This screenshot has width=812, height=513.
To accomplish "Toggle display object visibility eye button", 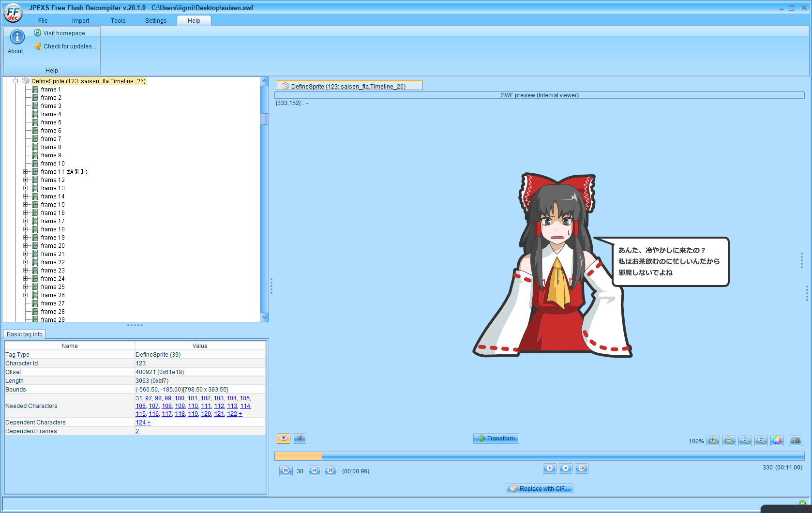I will point(284,438).
